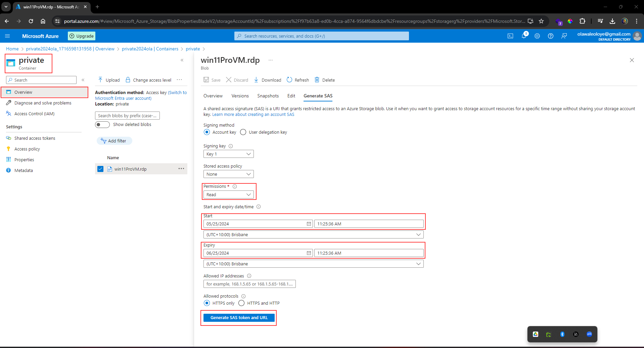The height and width of the screenshot is (348, 644).
Task: Expand the Signing key dropdown
Action: [228, 154]
